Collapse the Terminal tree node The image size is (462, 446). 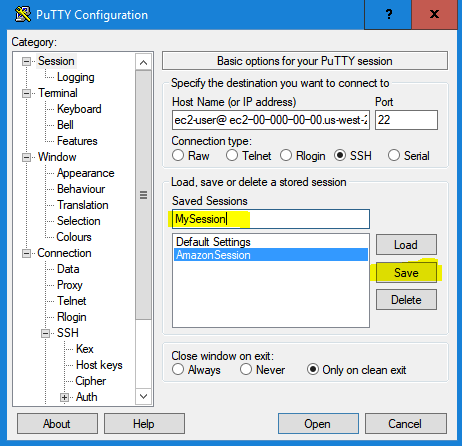tap(26, 93)
